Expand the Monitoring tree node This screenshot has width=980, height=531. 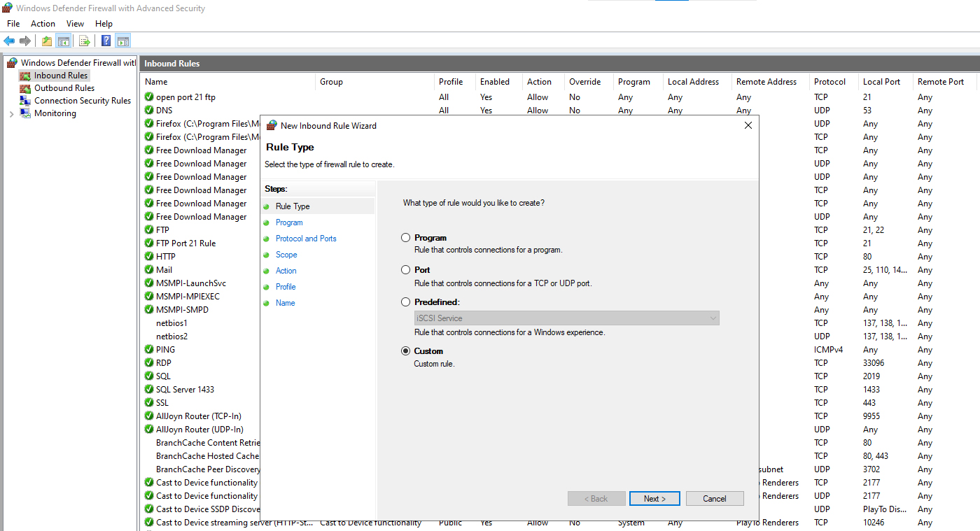(11, 113)
